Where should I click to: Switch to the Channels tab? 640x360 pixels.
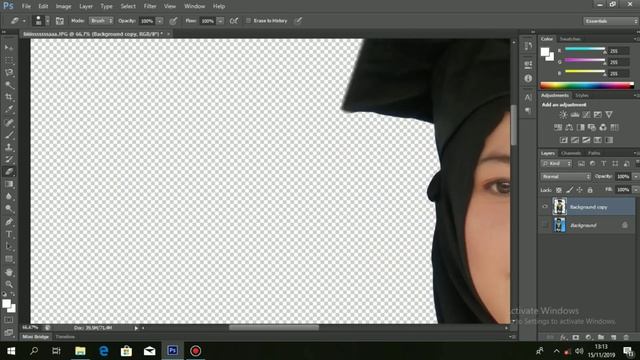(571, 153)
